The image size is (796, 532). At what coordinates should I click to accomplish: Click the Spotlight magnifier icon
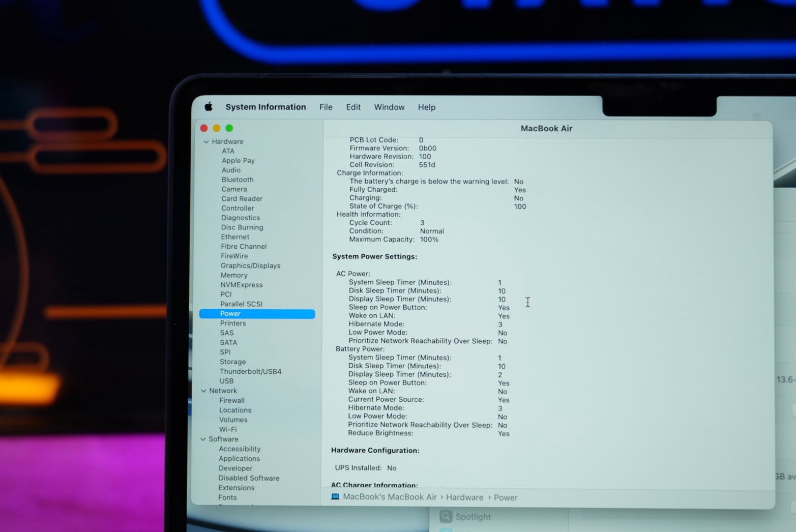[446, 517]
